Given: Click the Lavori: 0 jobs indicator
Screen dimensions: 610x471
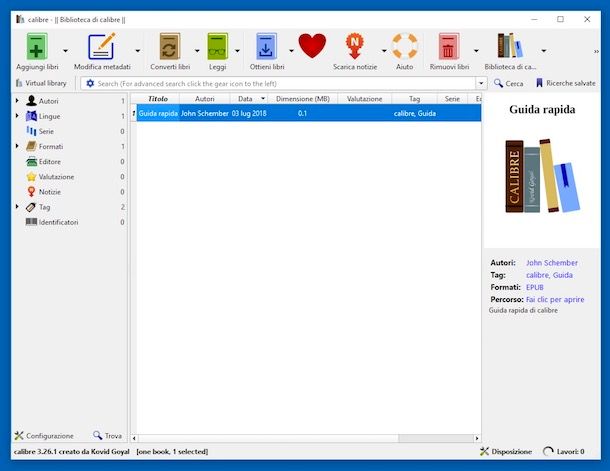Looking at the screenshot, I should pos(564,452).
